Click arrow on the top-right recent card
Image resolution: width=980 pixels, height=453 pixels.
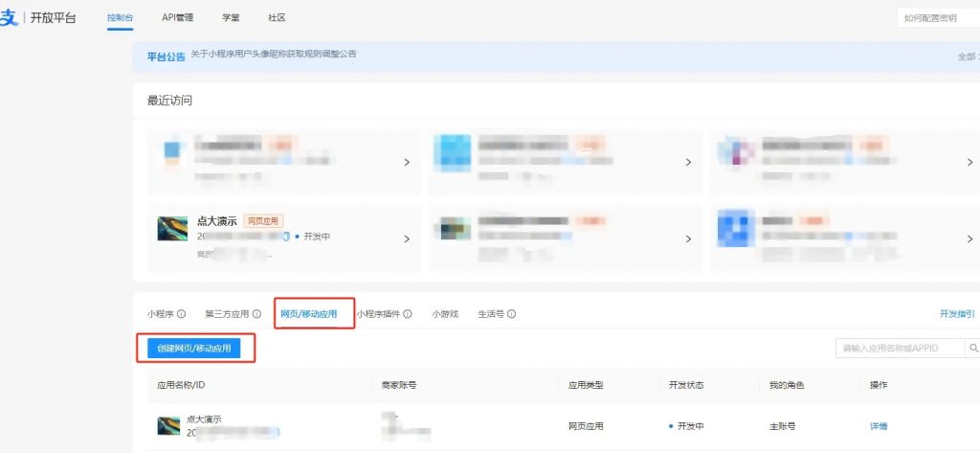[970, 162]
